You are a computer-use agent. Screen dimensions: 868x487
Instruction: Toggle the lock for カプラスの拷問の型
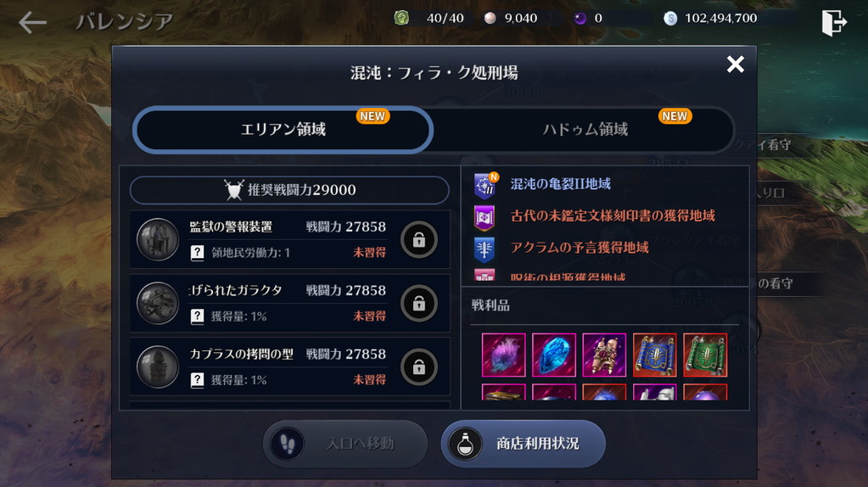pyautogui.click(x=419, y=367)
